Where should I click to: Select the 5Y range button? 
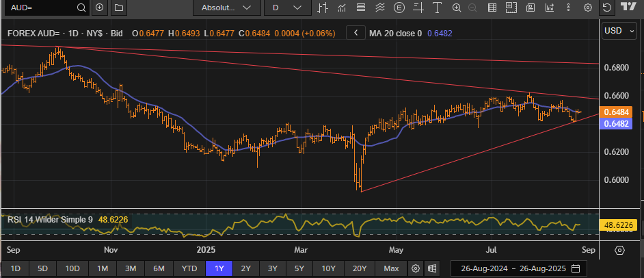[299, 268]
